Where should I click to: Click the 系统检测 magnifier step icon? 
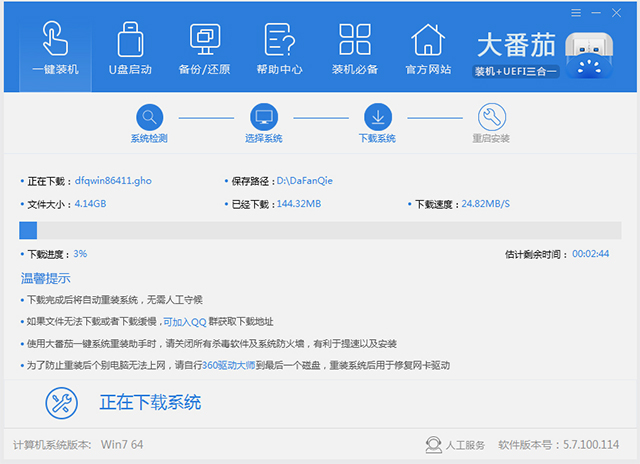(149, 116)
